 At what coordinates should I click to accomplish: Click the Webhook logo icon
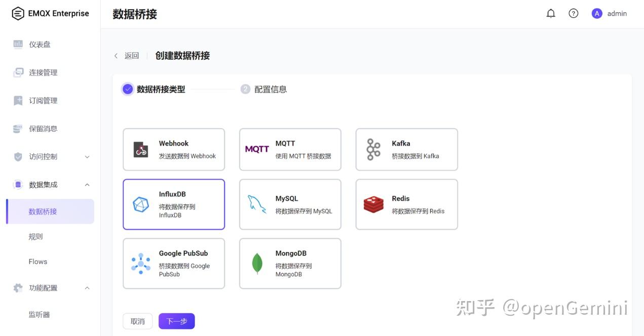pos(141,149)
